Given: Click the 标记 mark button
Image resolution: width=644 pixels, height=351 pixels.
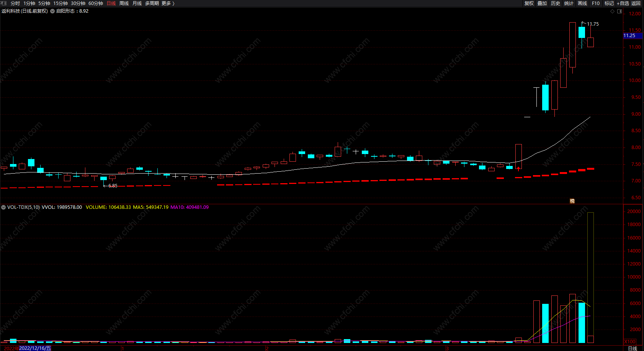Looking at the screenshot, I should (x=609, y=3).
